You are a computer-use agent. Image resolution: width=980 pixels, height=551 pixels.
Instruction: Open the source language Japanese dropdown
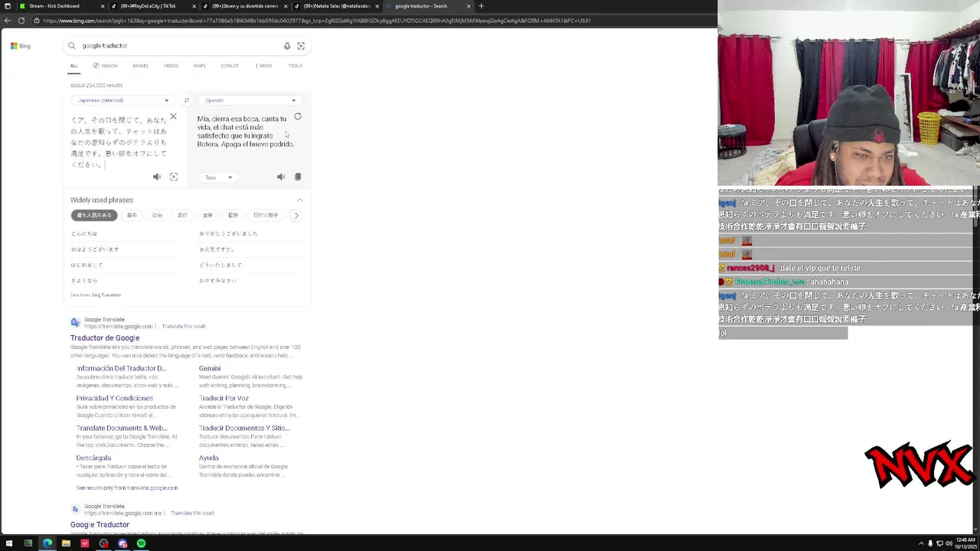coord(122,100)
